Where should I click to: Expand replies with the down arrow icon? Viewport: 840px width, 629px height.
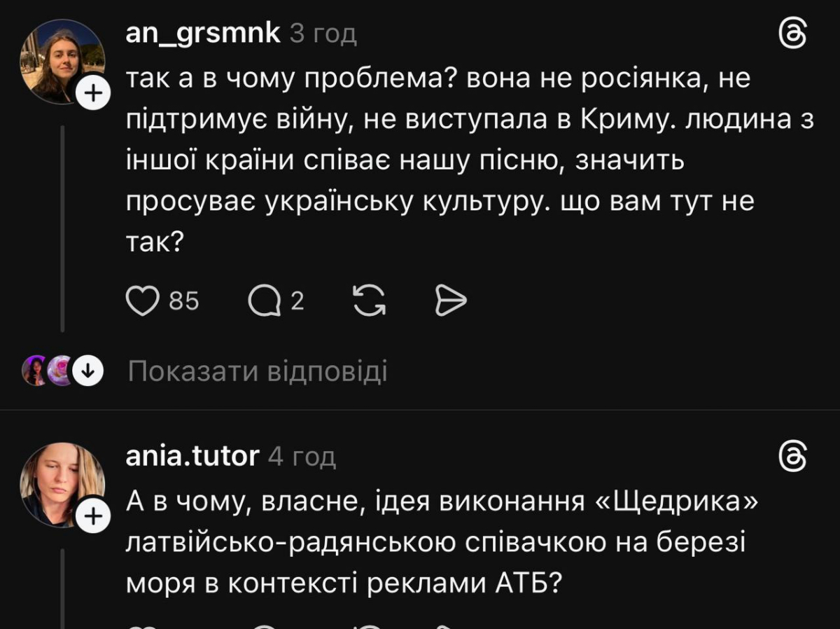(x=87, y=372)
